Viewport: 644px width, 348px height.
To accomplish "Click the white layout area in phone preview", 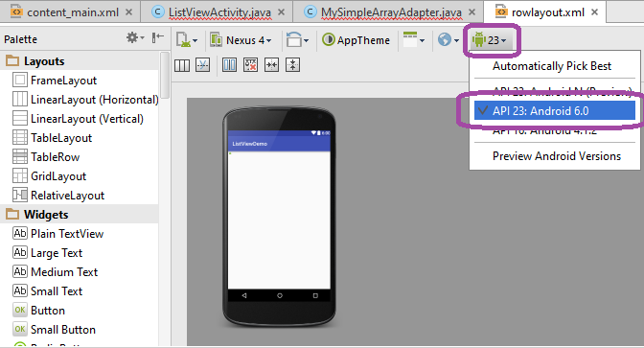I will [x=279, y=220].
